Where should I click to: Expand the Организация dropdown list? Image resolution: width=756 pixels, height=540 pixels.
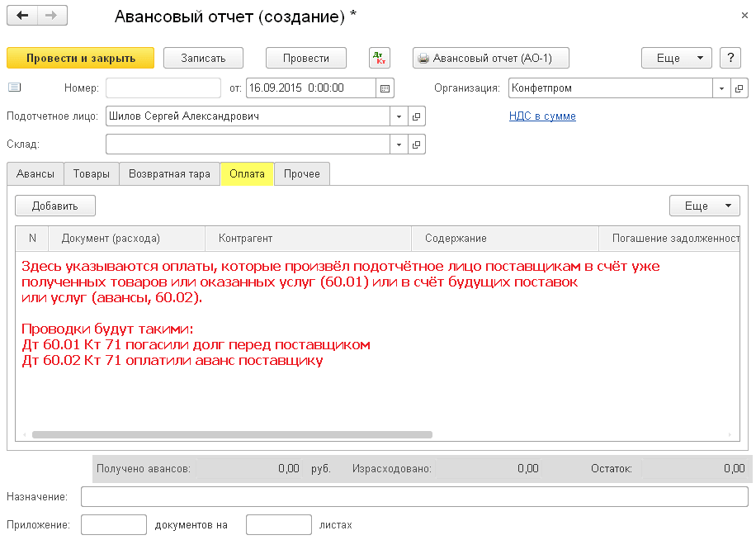click(721, 88)
